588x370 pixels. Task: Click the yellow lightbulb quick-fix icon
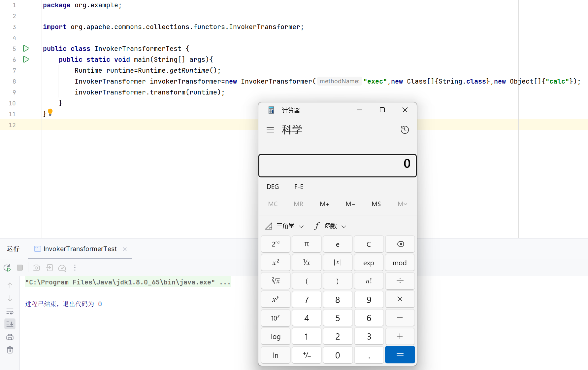(50, 112)
